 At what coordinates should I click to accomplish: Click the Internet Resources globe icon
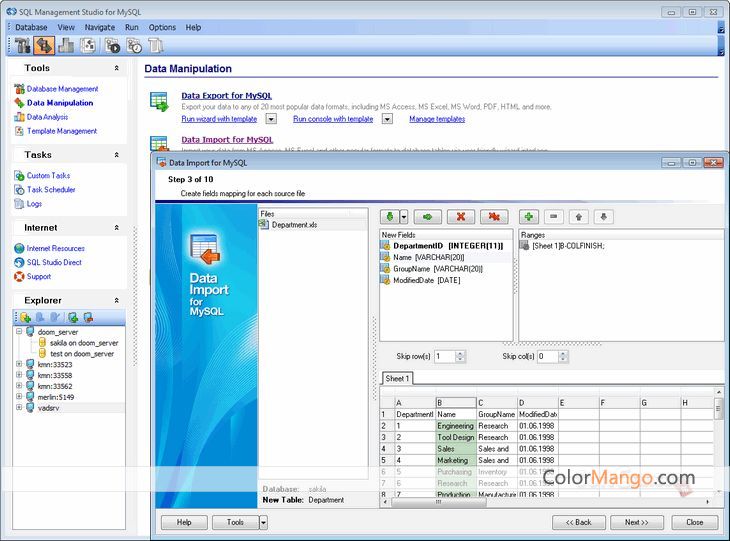click(x=19, y=249)
